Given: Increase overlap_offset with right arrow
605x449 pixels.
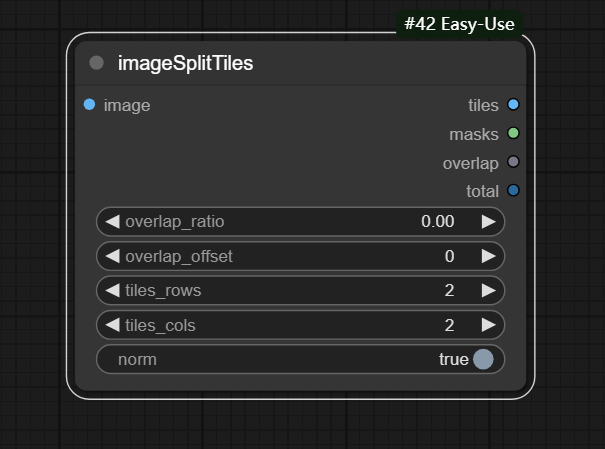Looking at the screenshot, I should [488, 256].
